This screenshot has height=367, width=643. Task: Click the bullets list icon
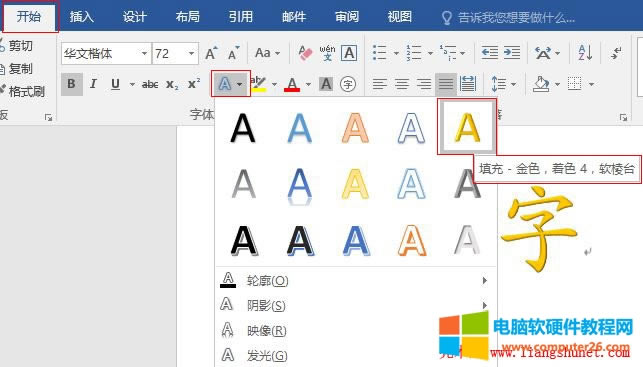(380, 53)
